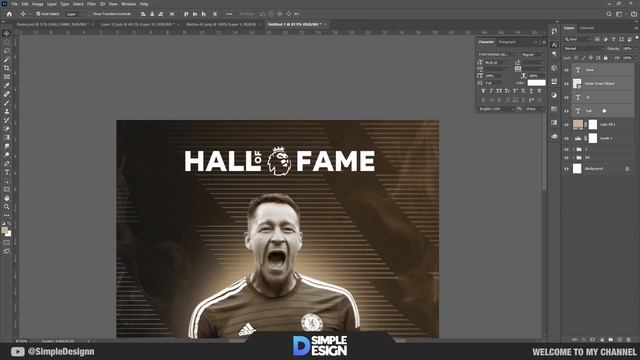
Task: Open the anti-aliasing Sharp dropdown
Action: 535,109
